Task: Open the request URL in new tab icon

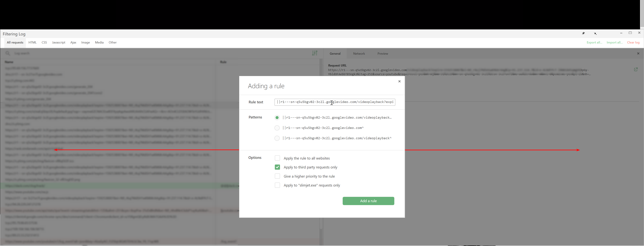Action: (x=636, y=69)
